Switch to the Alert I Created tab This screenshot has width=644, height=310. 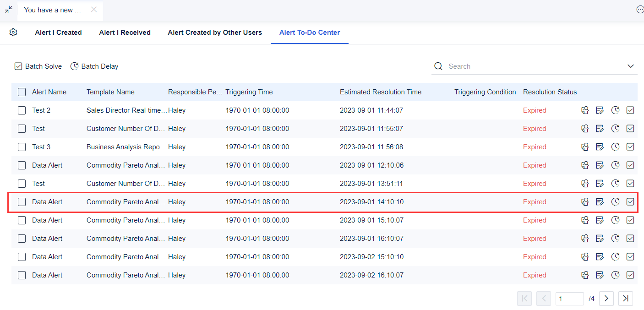58,32
